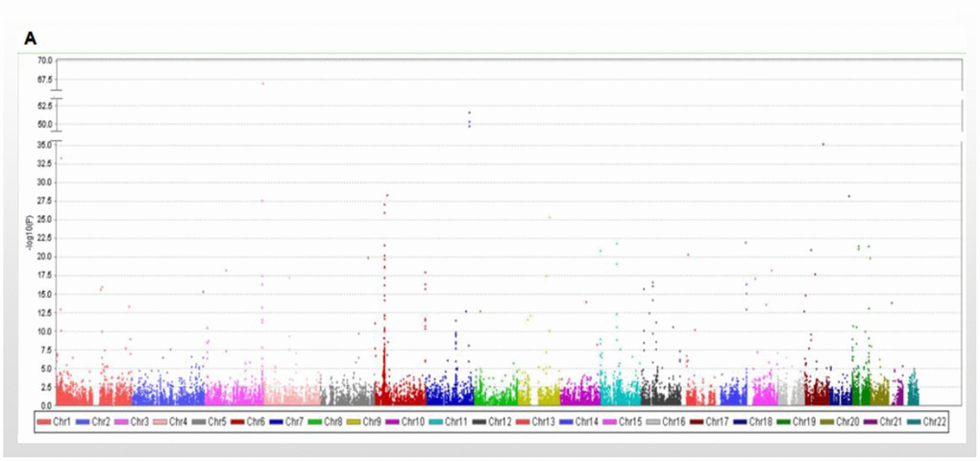Click the Chr7 point cluster near 50.0
The height and width of the screenshot is (461, 980).
pyautogui.click(x=469, y=120)
